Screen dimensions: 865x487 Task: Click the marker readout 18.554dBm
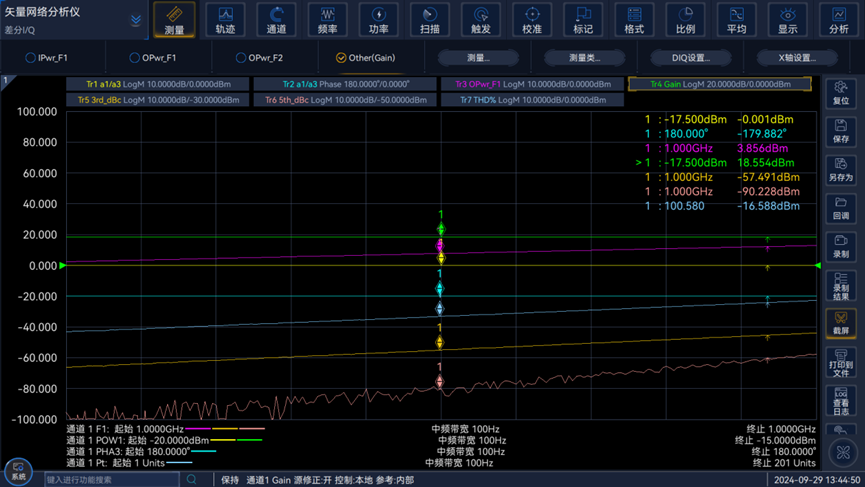point(766,163)
